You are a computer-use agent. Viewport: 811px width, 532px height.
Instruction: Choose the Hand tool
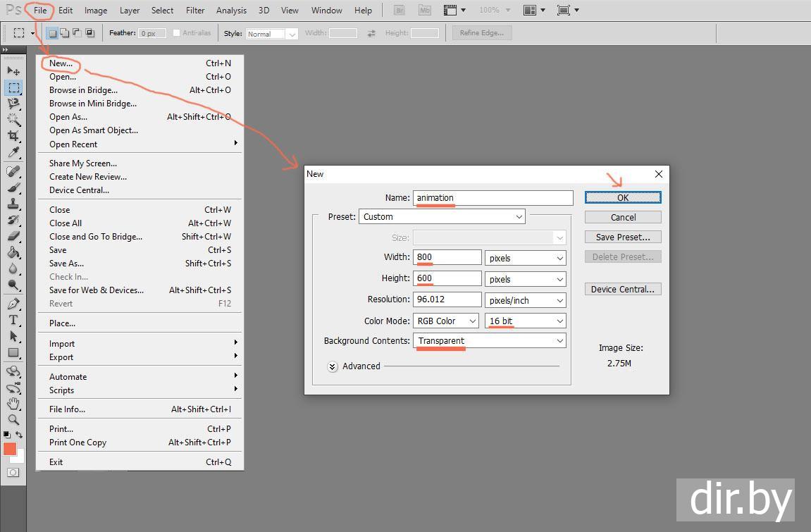[x=13, y=403]
